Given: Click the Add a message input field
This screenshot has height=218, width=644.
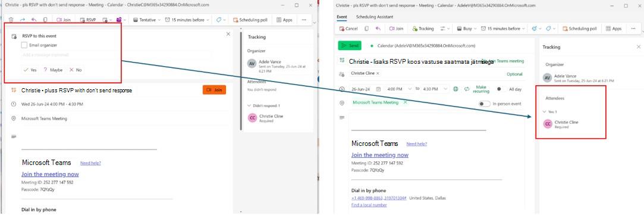Looking at the screenshot, I should pyautogui.click(x=117, y=55).
